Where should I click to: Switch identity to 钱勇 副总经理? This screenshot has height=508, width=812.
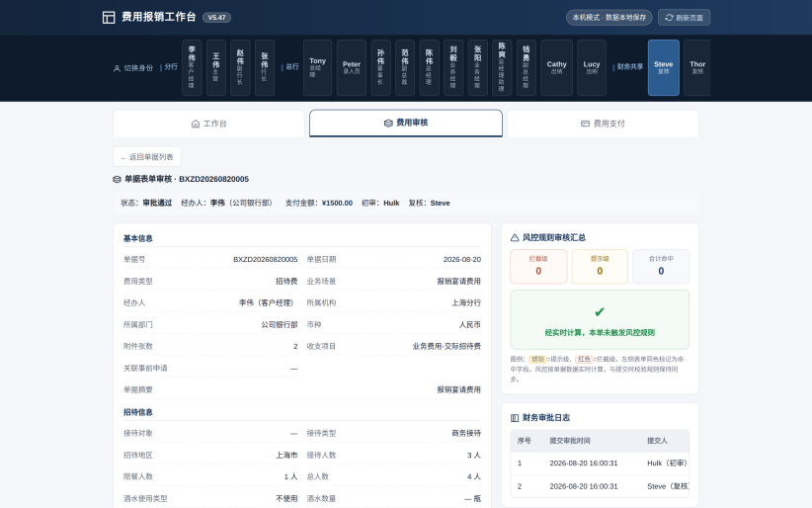click(x=527, y=67)
